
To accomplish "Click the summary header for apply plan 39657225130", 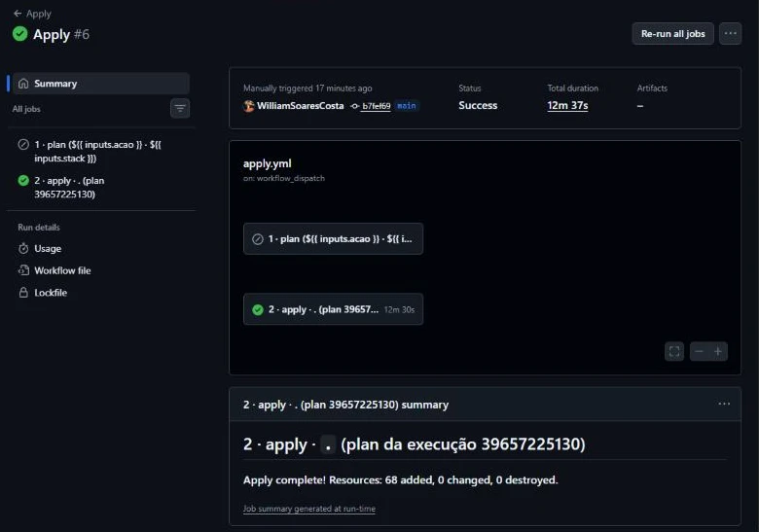I will pyautogui.click(x=345, y=405).
